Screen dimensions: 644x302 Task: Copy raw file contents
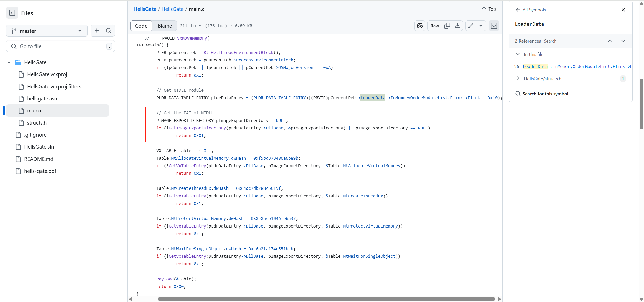447,26
